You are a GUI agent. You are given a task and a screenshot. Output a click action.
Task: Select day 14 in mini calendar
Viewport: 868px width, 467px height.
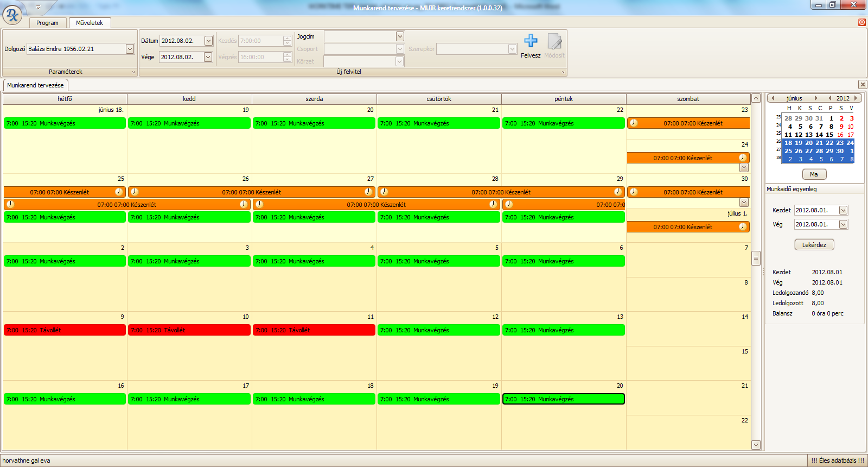[x=819, y=135]
